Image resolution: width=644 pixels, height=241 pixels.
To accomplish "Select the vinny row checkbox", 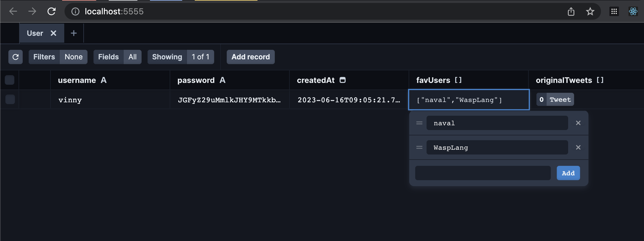I will (10, 99).
